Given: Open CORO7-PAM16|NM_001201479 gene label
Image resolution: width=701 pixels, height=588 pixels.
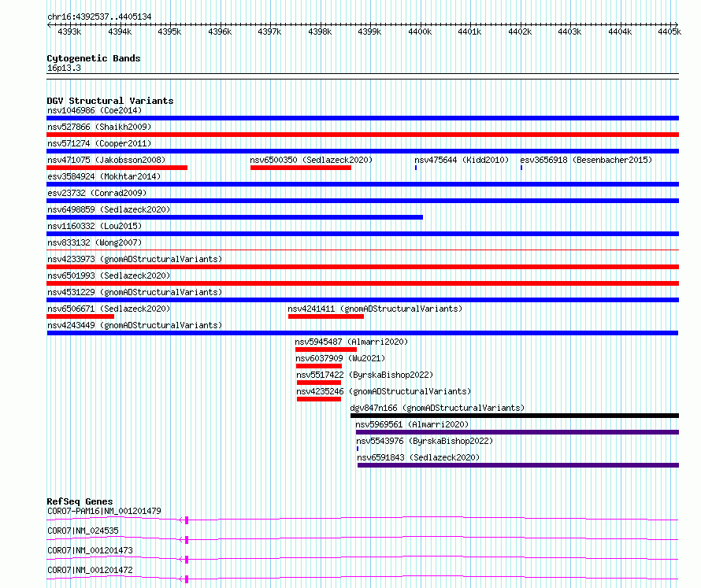Looking at the screenshot, I should click(x=104, y=511).
